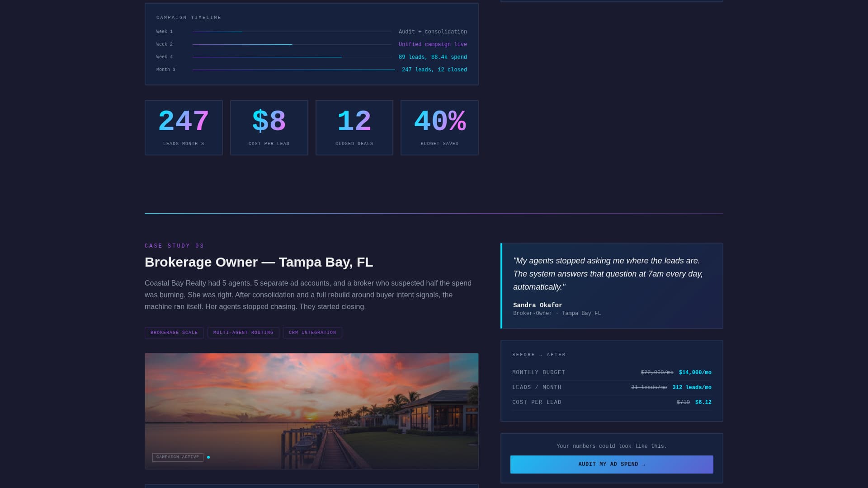Select the MULTI-AGENT ROUTING tag
Screen dimensions: 868x488
coord(243,333)
